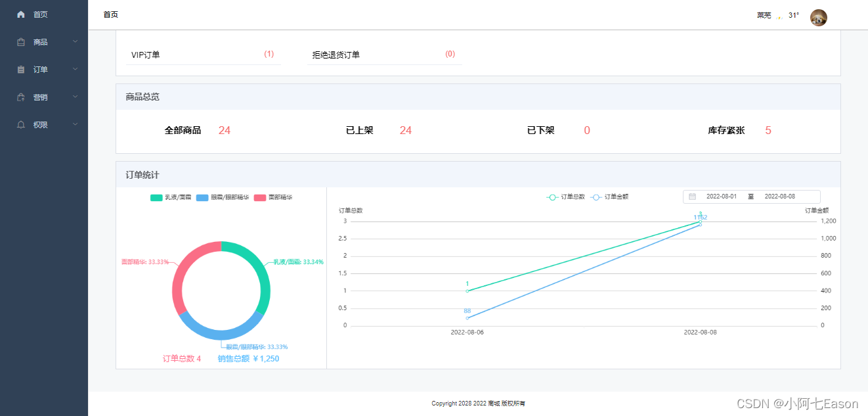
Task: Click the copyright footer text
Action: pos(478,404)
